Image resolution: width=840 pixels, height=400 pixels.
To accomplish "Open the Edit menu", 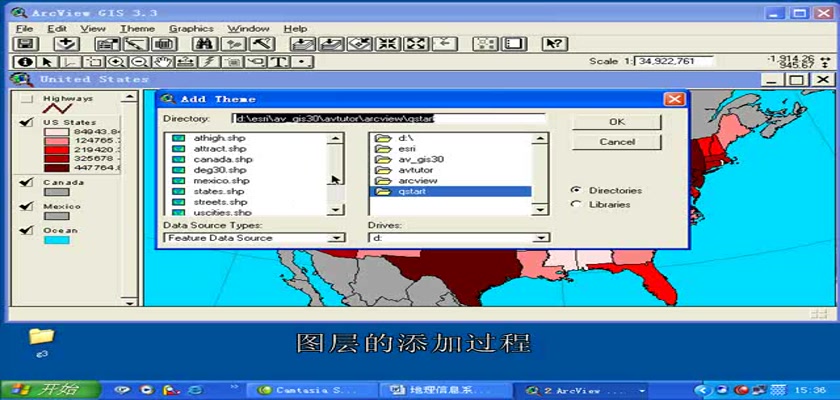I will click(x=57, y=28).
